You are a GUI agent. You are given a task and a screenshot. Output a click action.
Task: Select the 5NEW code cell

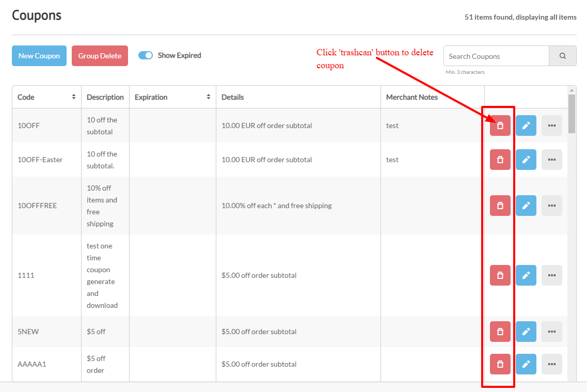tap(47, 332)
